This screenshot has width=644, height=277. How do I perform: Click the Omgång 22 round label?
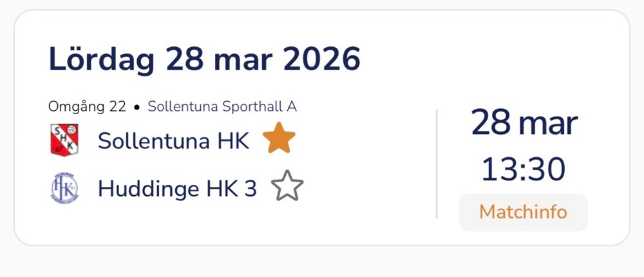point(87,107)
